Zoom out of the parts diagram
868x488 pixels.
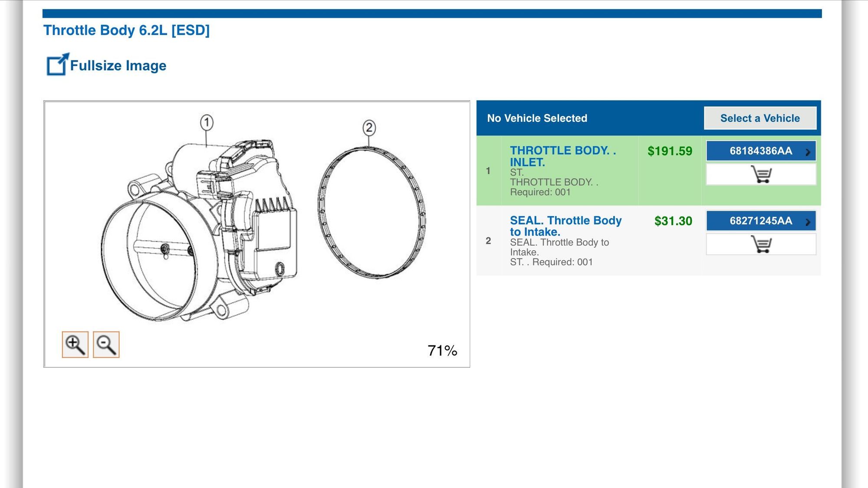[106, 345]
